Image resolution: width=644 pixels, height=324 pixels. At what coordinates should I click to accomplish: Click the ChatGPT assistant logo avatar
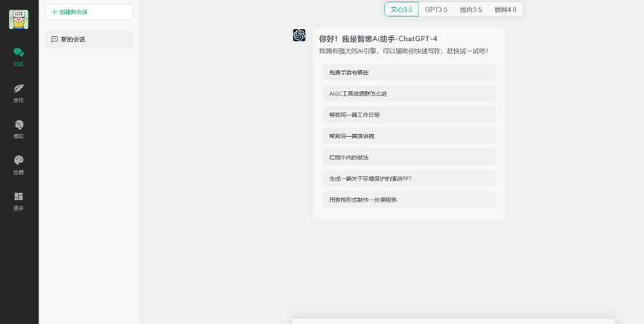pyautogui.click(x=299, y=36)
